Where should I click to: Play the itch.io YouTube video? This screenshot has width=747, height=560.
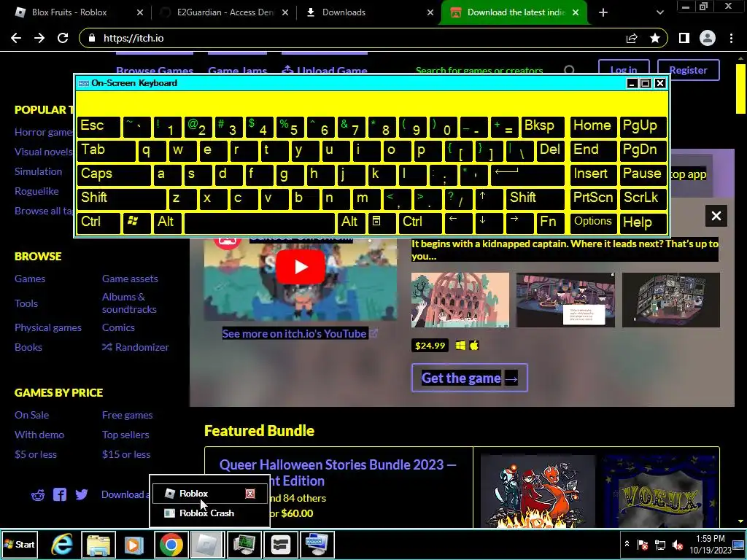(x=301, y=267)
